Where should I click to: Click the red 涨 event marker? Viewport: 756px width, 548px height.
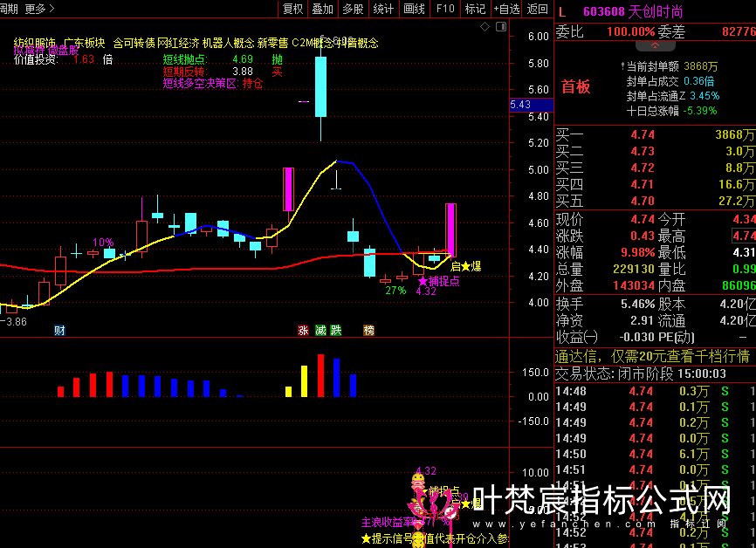point(303,330)
